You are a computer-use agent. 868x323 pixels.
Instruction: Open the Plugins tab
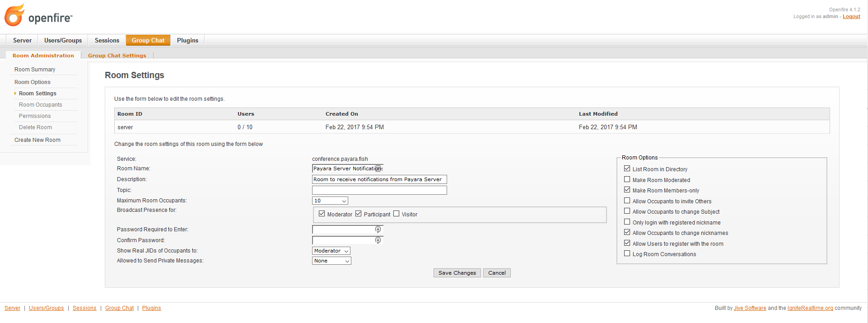(187, 40)
